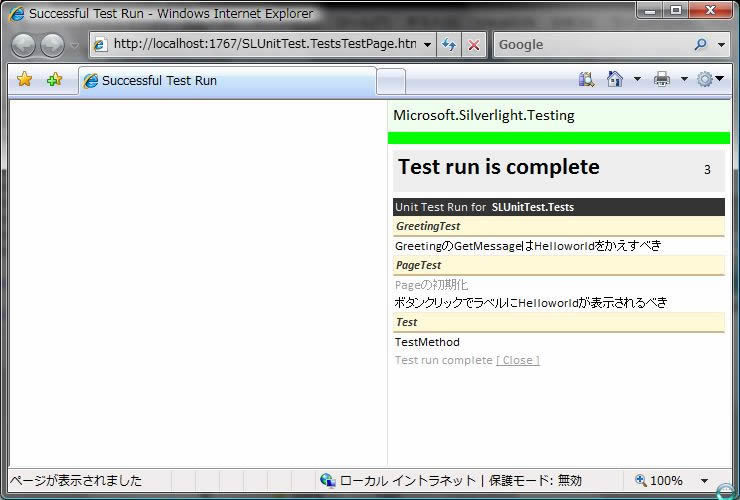The width and height of the screenshot is (740, 500).
Task: Open the search provider options dropdown
Action: coord(721,45)
